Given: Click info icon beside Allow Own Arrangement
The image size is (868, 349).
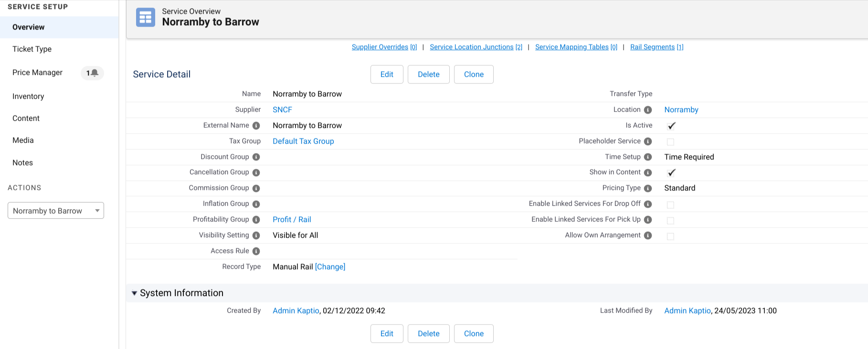Looking at the screenshot, I should coord(647,235).
